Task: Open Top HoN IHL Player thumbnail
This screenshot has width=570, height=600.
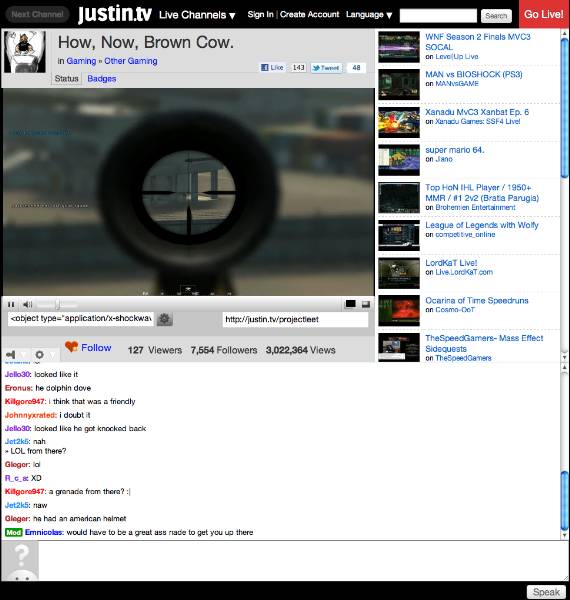Action: coord(399,198)
